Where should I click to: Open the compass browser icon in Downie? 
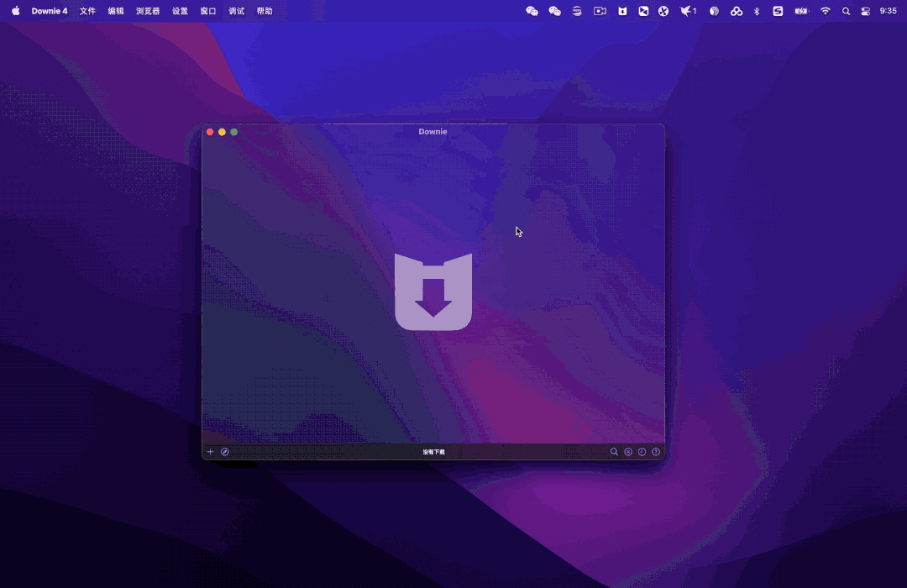tap(225, 452)
